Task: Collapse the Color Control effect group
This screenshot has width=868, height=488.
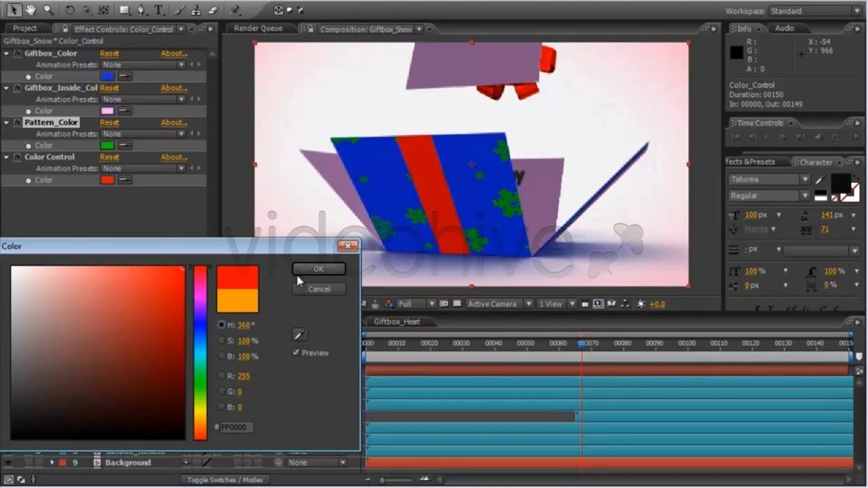Action: tap(7, 157)
